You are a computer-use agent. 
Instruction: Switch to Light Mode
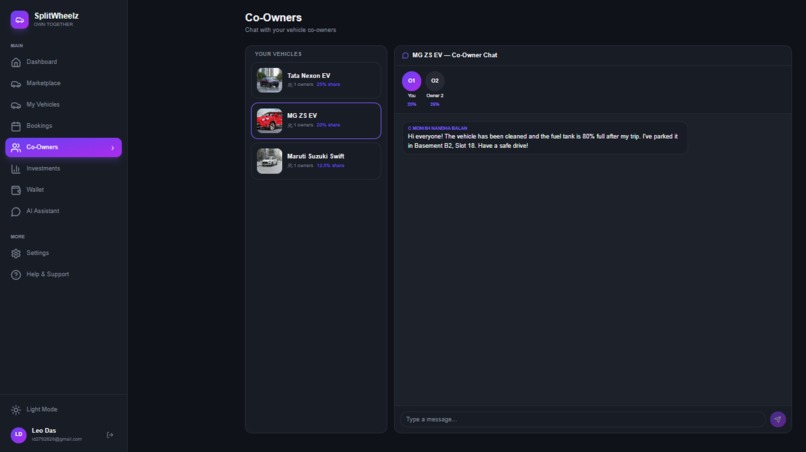(x=64, y=410)
